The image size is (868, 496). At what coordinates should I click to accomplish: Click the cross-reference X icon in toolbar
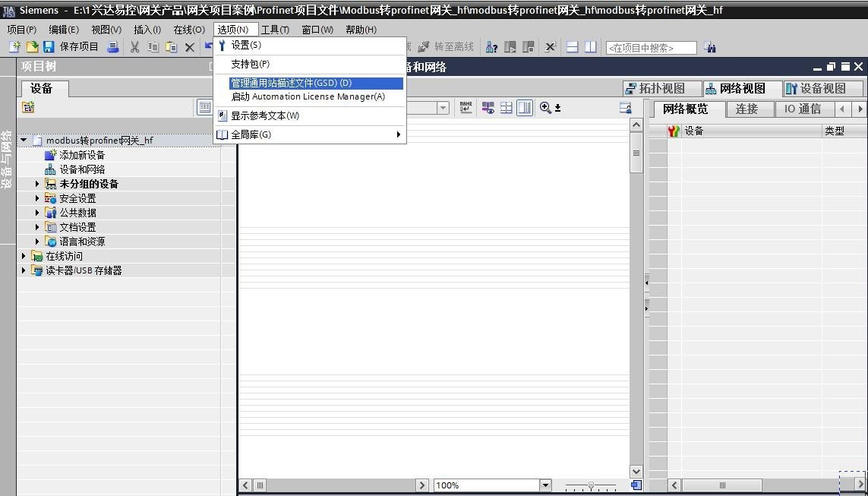coord(550,48)
